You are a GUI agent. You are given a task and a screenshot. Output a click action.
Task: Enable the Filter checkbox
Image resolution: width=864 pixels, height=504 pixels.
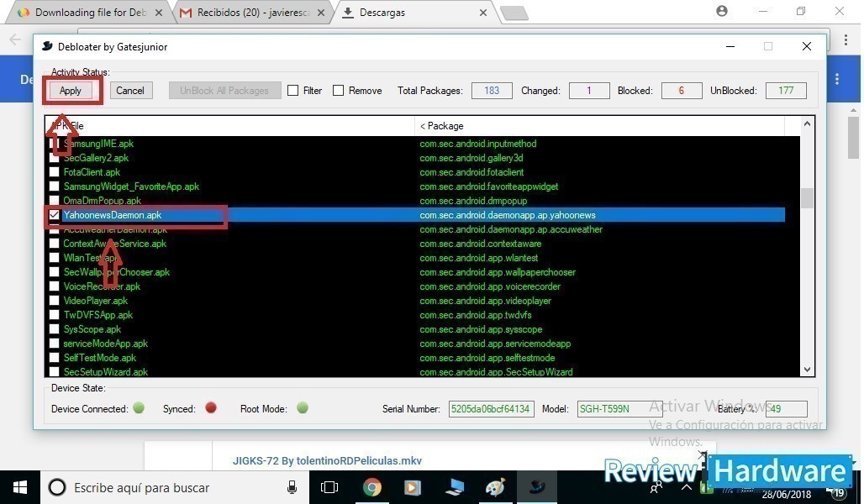[x=293, y=91]
